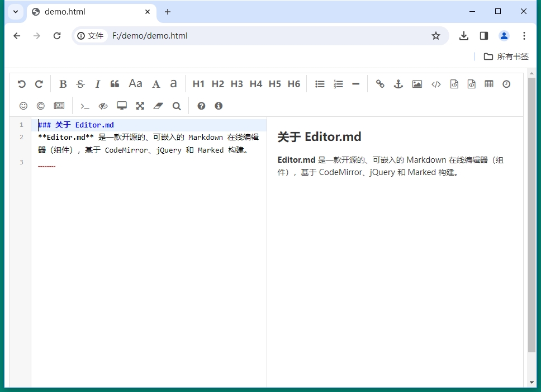This screenshot has height=392, width=541.
Task: Click preview heading 关于 Editor.md
Action: pyautogui.click(x=319, y=137)
